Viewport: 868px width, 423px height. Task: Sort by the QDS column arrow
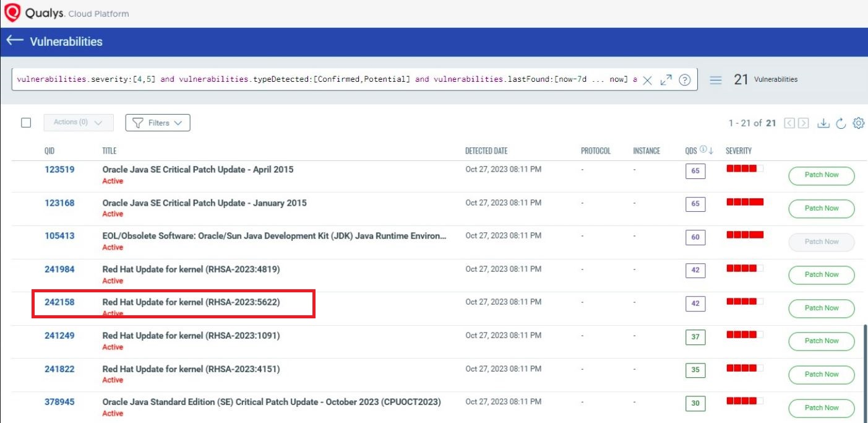pyautogui.click(x=711, y=151)
